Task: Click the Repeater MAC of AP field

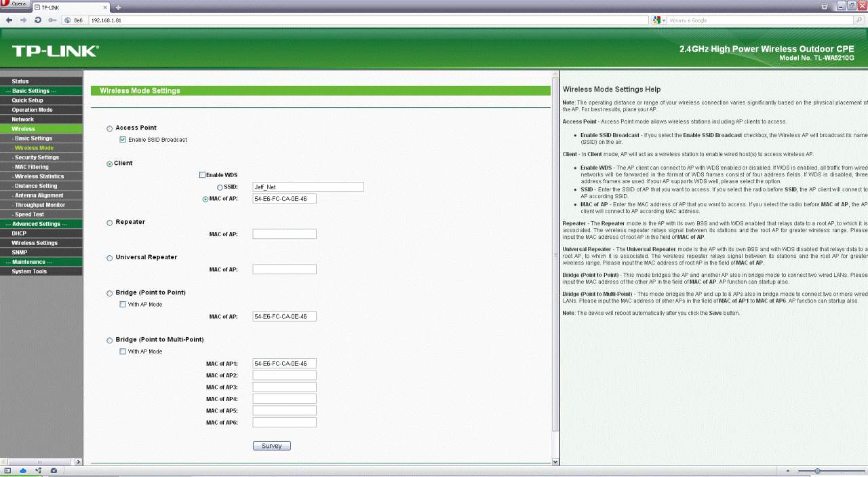Action: coord(284,234)
